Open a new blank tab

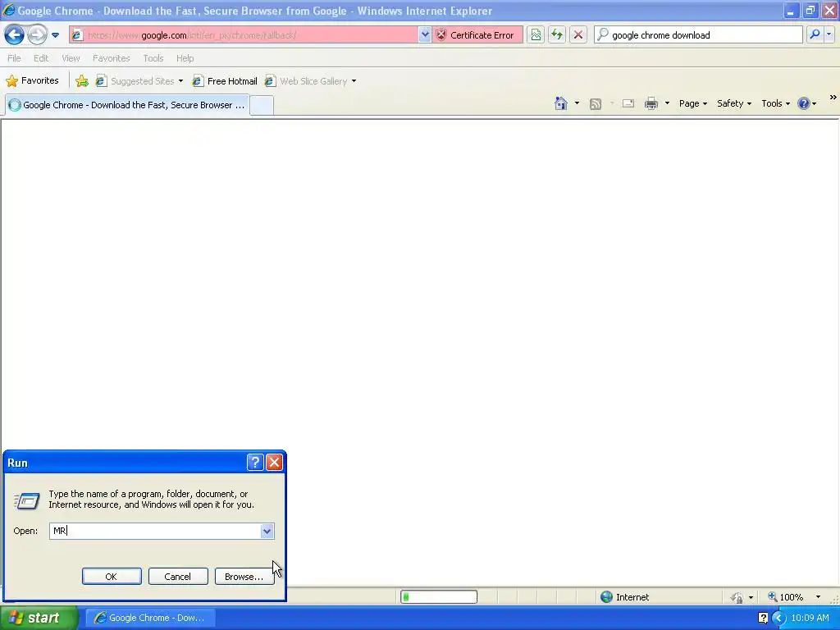pos(262,106)
